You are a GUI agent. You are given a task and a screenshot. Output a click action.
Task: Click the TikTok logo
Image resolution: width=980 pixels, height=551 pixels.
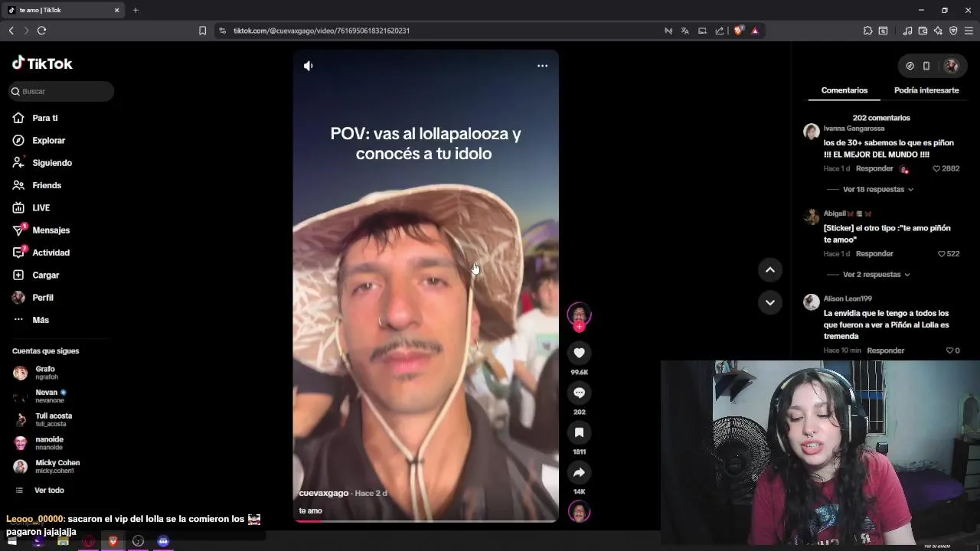(x=42, y=64)
